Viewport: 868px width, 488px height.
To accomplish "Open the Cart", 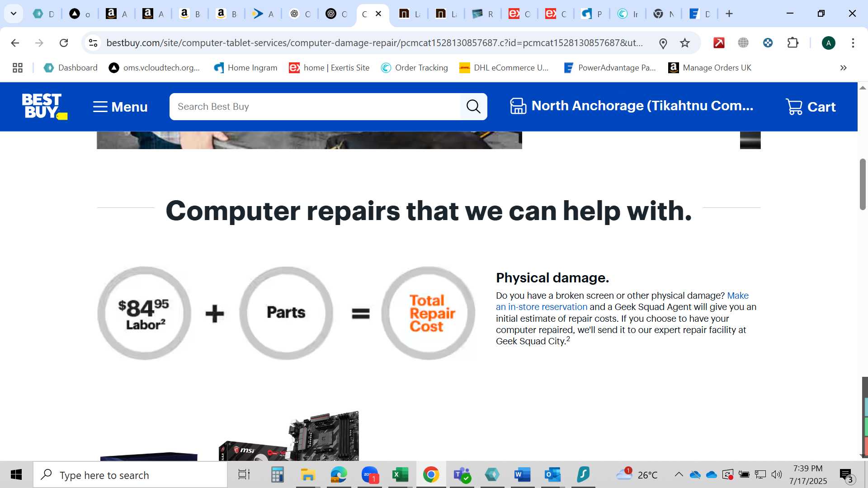I will point(811,107).
